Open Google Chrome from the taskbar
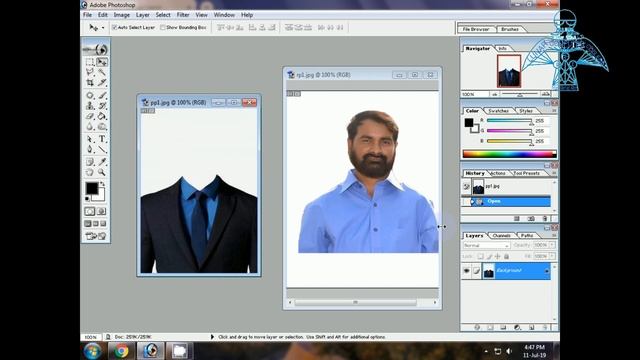The width and height of the screenshot is (640, 360). click(121, 351)
